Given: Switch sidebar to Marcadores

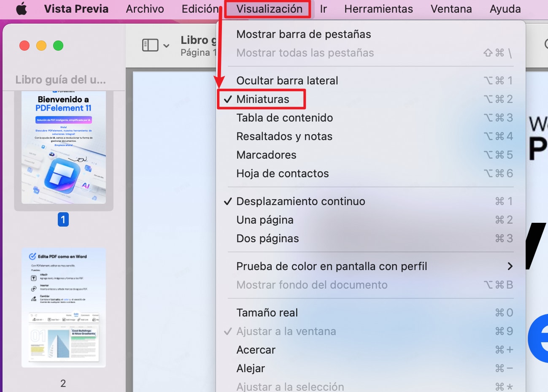Looking at the screenshot, I should pos(266,155).
